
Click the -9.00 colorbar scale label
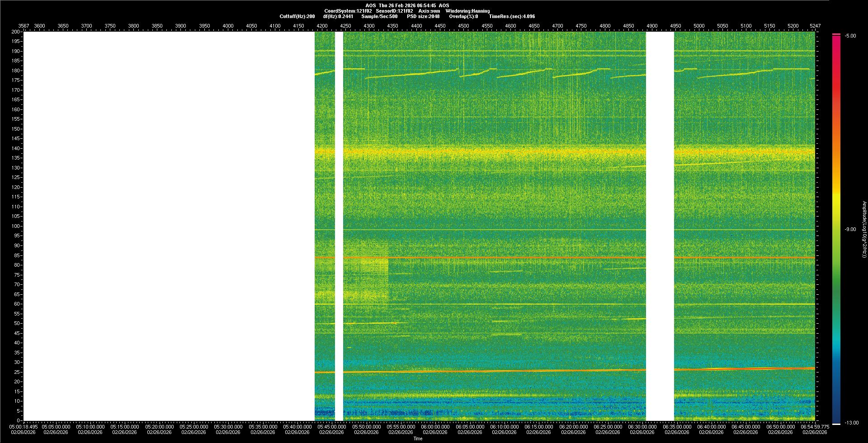(x=850, y=229)
